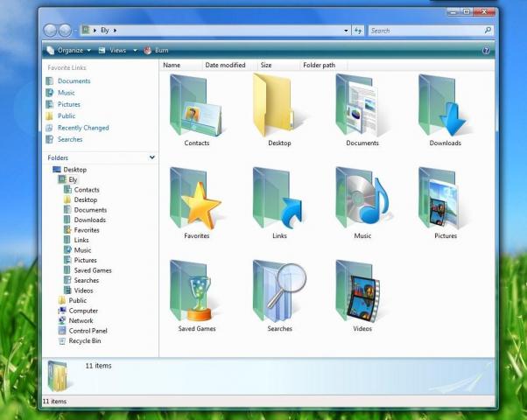This screenshot has width=527, height=420.
Task: Open Organize menu
Action: click(x=69, y=51)
